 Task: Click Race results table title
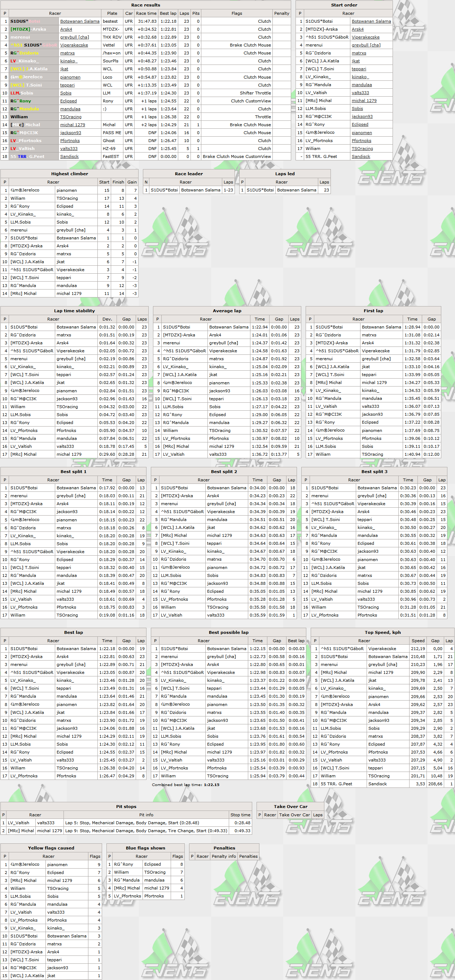[145, 5]
